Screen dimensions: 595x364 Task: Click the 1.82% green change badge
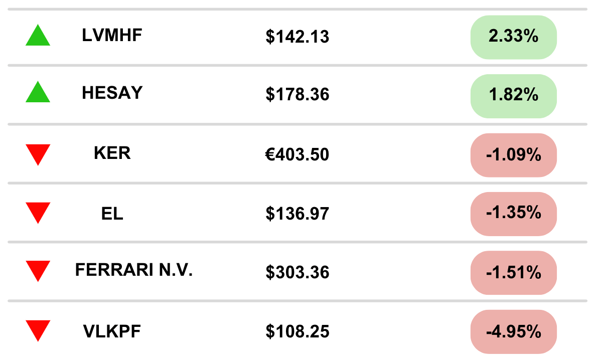coord(513,96)
